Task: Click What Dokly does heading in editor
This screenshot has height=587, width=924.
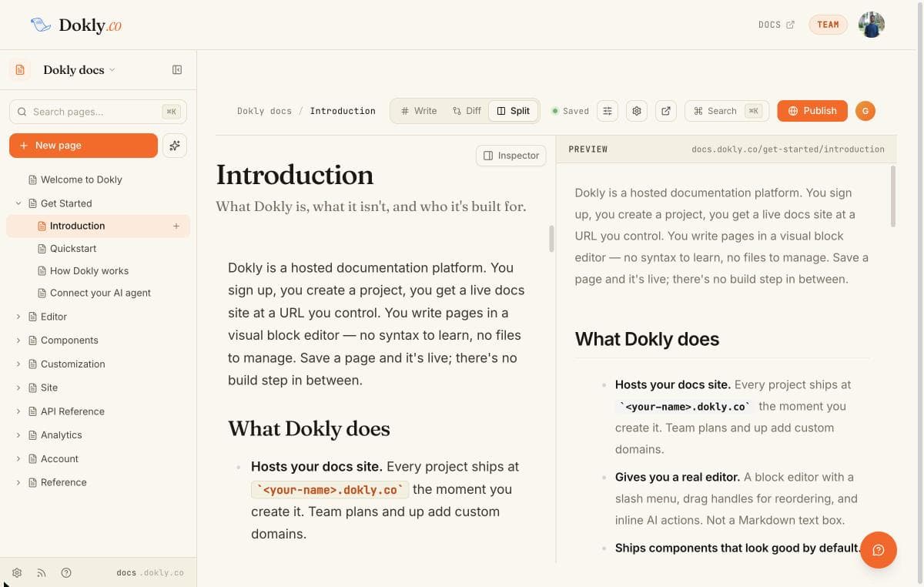Action: 309,428
